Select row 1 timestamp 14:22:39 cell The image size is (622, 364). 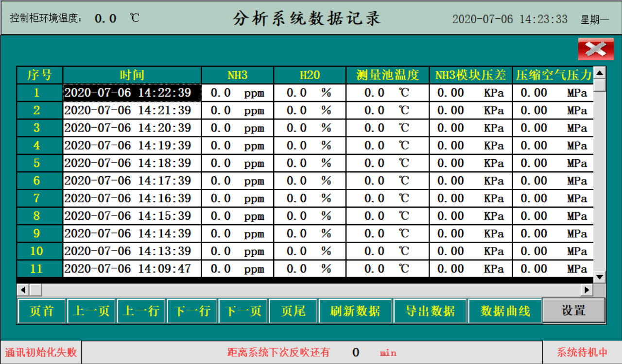pyautogui.click(x=132, y=93)
